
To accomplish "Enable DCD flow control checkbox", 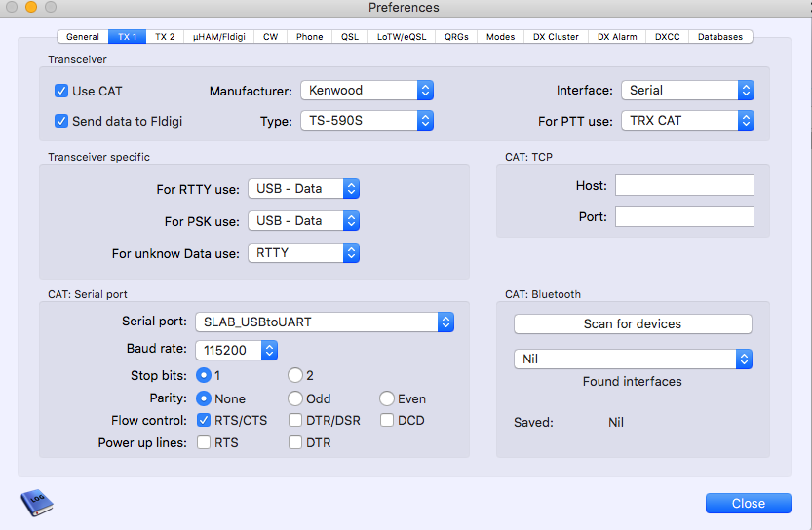I will pos(387,420).
